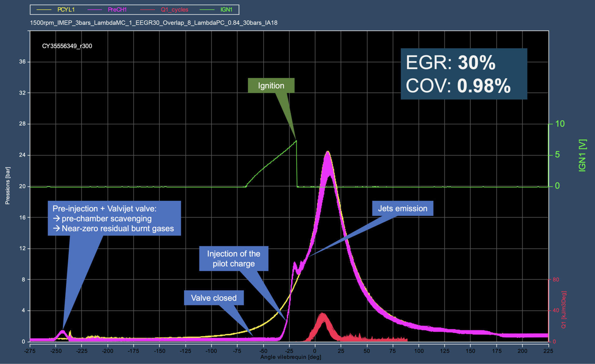Click the Angle vilebrequin [deg] axis title
The image size is (595, 364).
click(x=291, y=357)
